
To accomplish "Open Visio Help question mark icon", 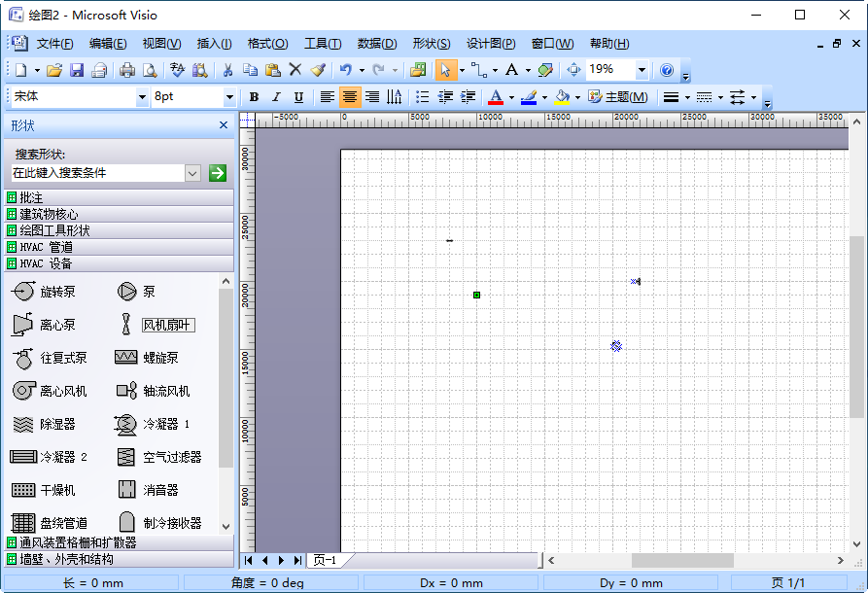I will (x=667, y=70).
